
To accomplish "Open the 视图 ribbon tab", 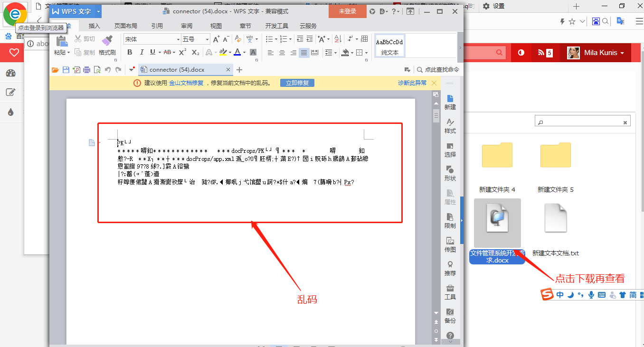I will 216,26.
